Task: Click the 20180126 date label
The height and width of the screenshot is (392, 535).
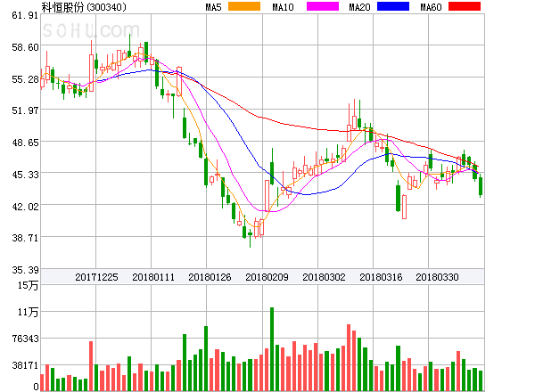Action: [210, 277]
